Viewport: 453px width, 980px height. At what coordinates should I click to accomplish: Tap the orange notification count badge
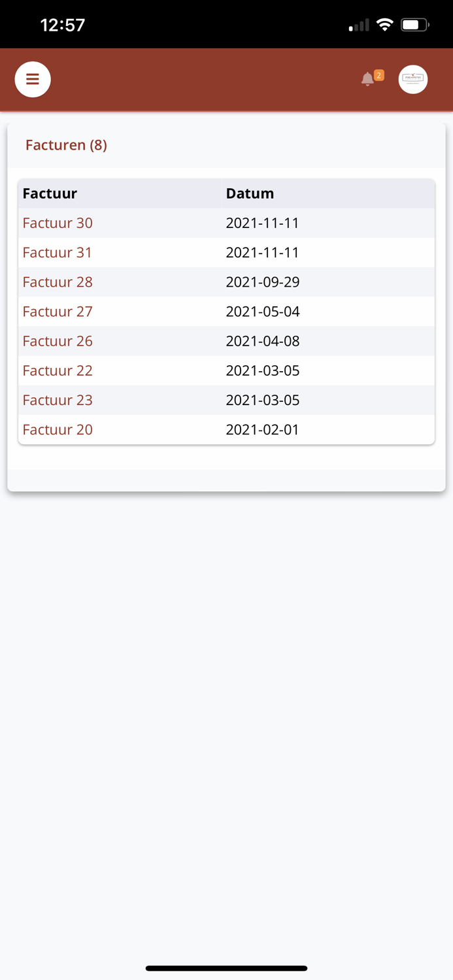click(379, 75)
